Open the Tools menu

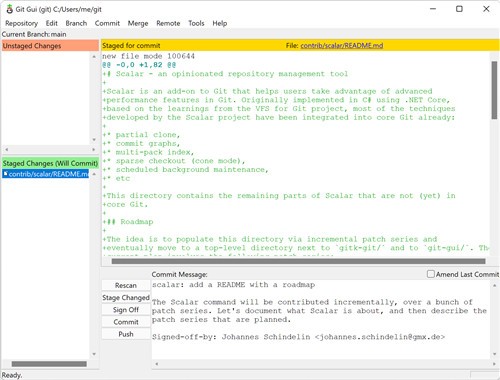(x=196, y=23)
